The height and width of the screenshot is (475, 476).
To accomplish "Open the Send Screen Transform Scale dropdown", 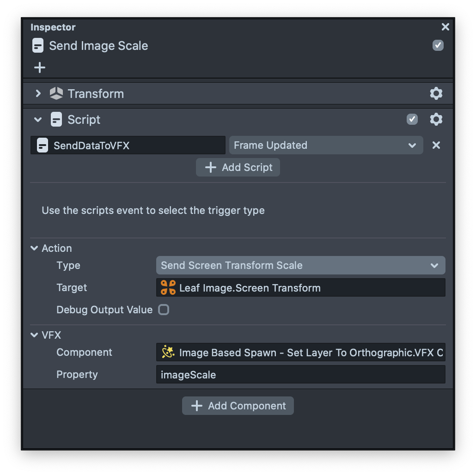I will (300, 266).
